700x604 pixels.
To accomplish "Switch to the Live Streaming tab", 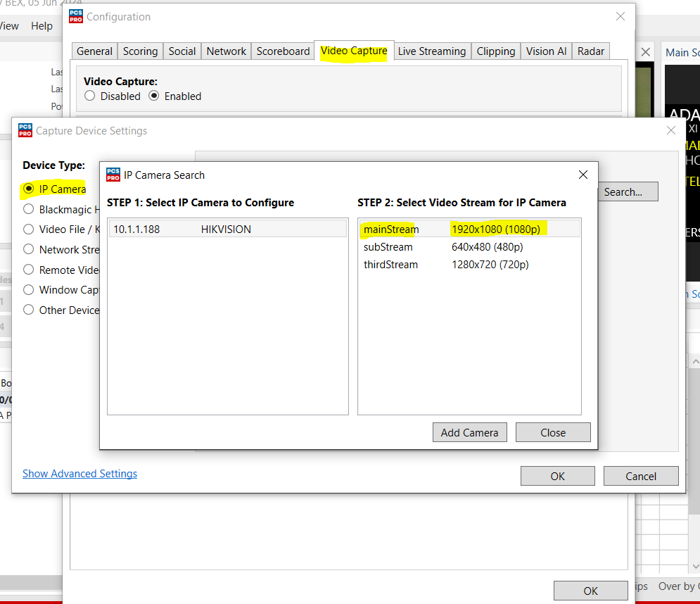I will [431, 51].
